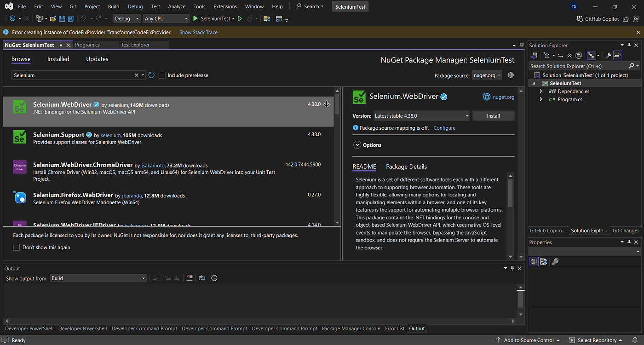
Task: Toggle pin on the Properties panel
Action: [629, 242]
